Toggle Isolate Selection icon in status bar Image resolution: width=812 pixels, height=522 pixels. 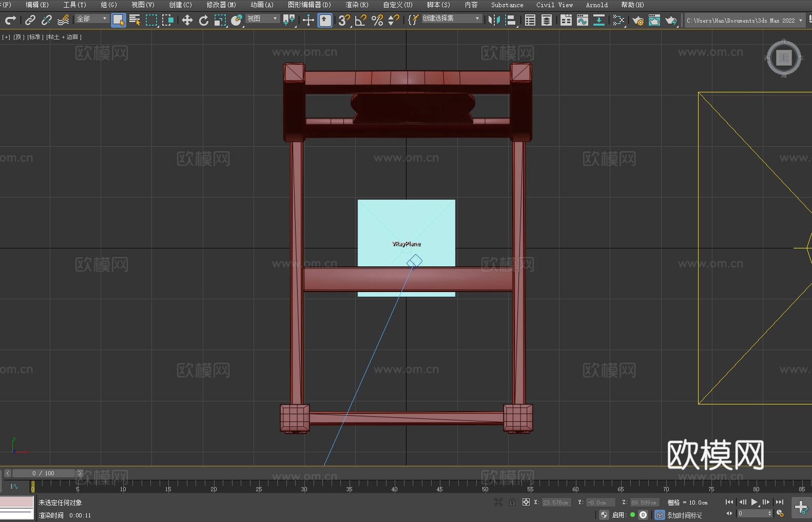[498, 502]
